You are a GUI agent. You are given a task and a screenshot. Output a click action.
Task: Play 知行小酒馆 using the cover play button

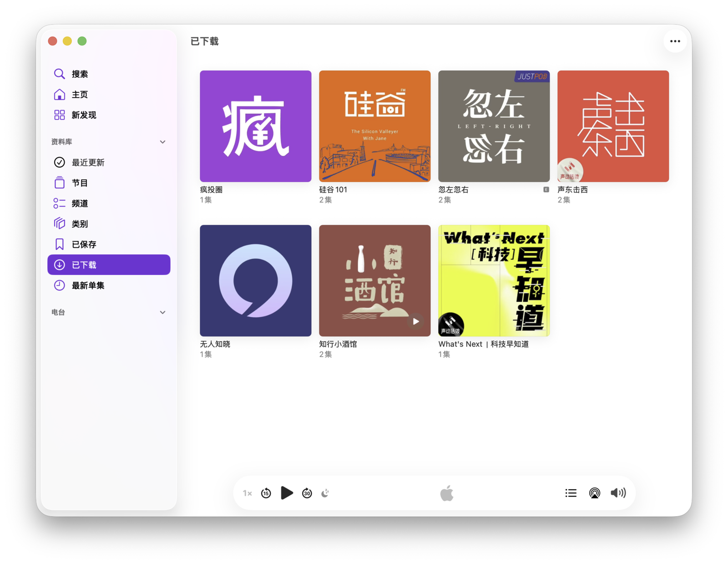[x=415, y=321]
